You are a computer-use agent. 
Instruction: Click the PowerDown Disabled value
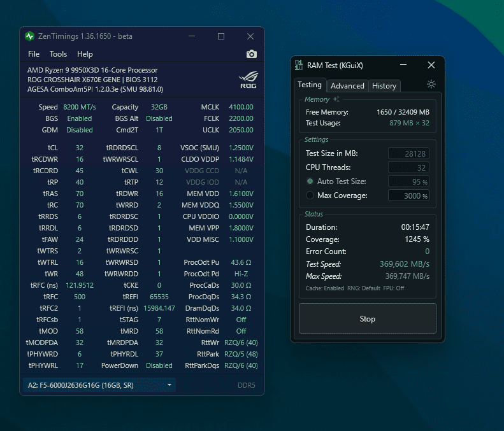[159, 365]
